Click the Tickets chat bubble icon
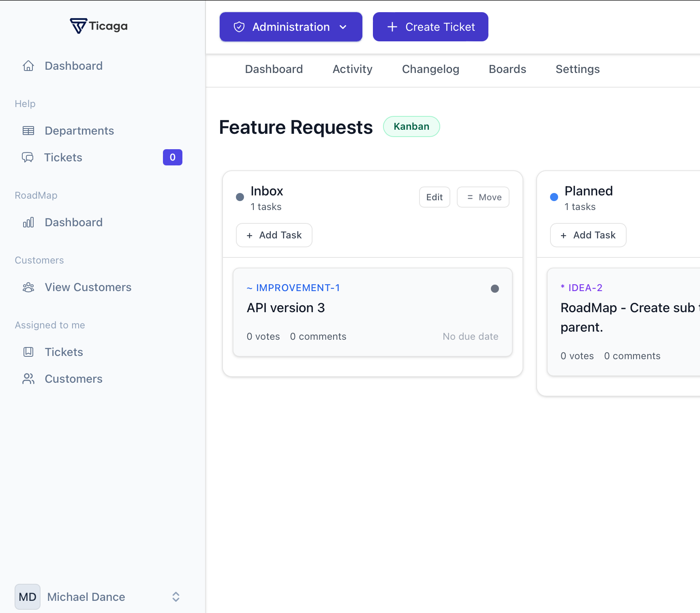Viewport: 700px width, 613px height. tap(28, 157)
